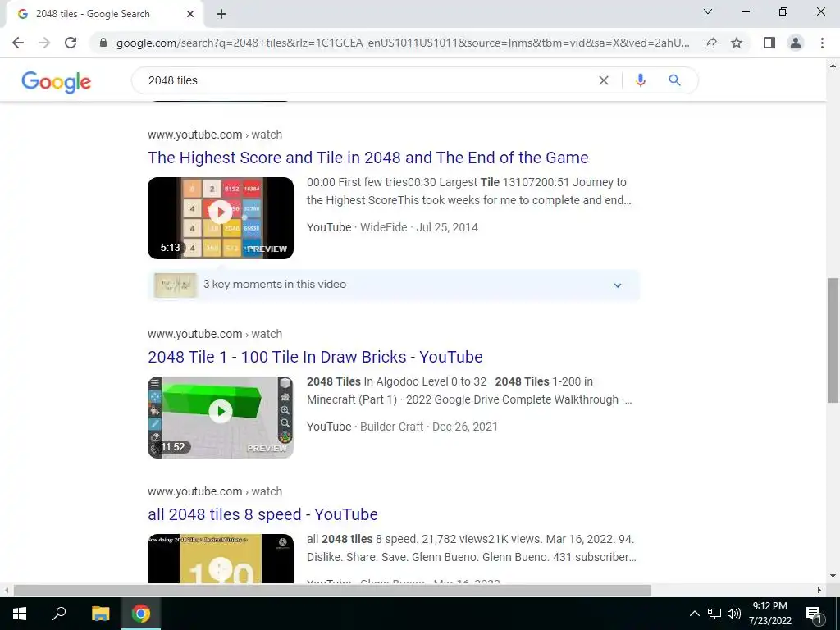Open Chrome three-dot menu
This screenshot has width=840, height=630.
point(822,43)
